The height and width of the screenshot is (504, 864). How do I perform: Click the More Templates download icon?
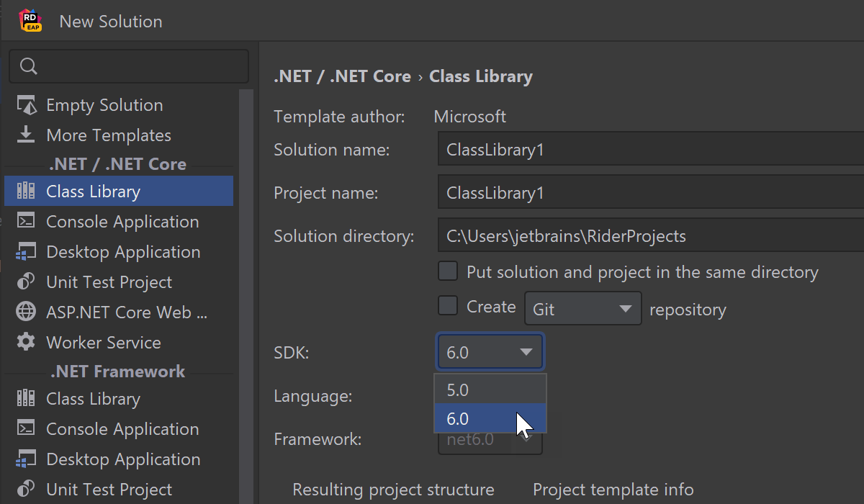(26, 135)
